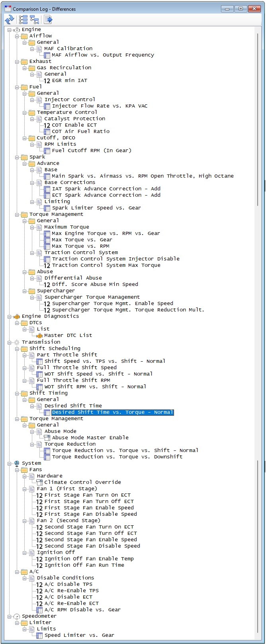Screen dimensions: 266x644
Task: Select EGR min IAT value
Action: coord(69,80)
